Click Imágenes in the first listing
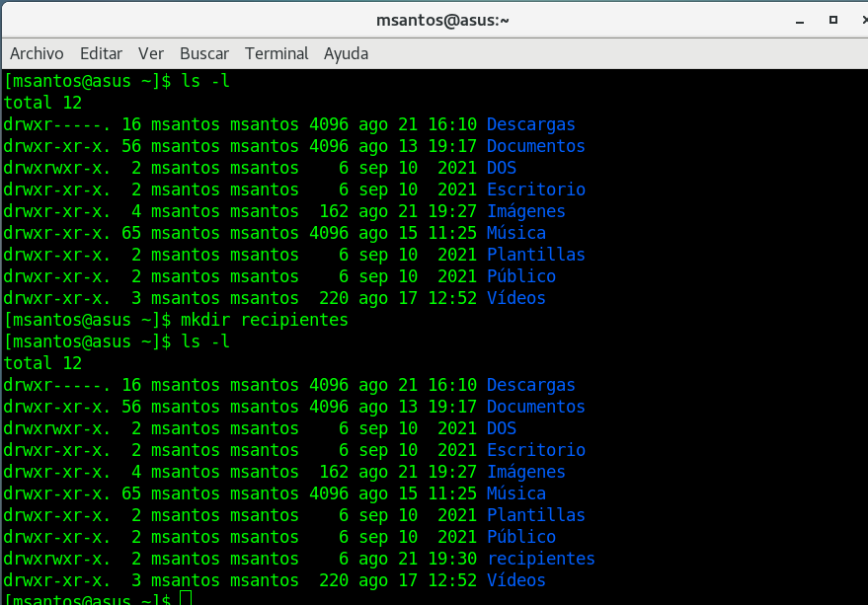This screenshot has width=868, height=605. (525, 211)
